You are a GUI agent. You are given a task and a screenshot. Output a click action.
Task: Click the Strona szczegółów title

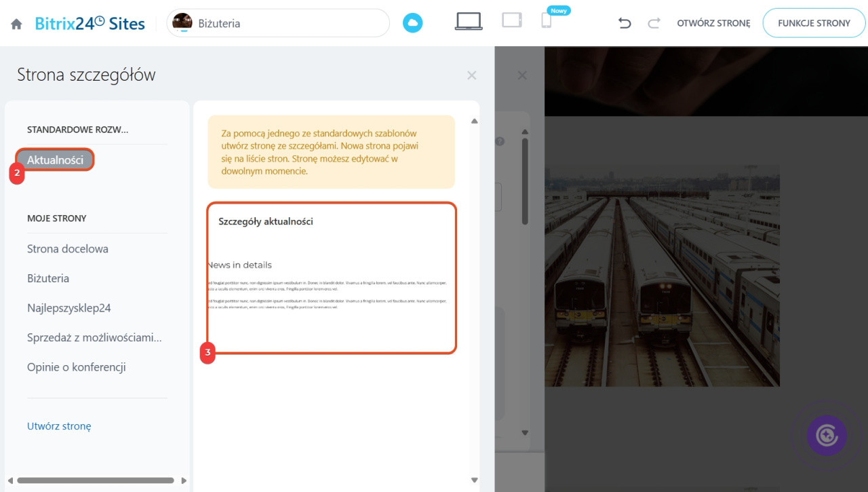pos(86,75)
